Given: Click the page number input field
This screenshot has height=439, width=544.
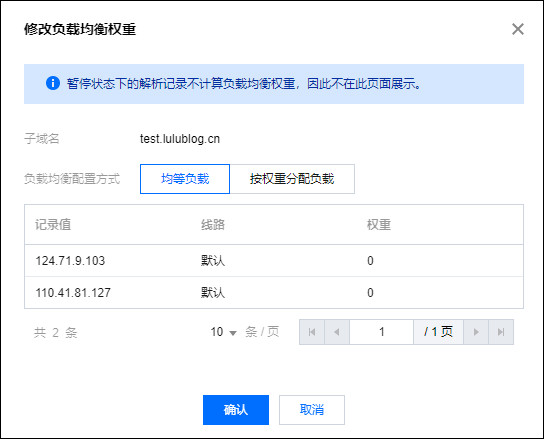Looking at the screenshot, I should click(x=382, y=332).
